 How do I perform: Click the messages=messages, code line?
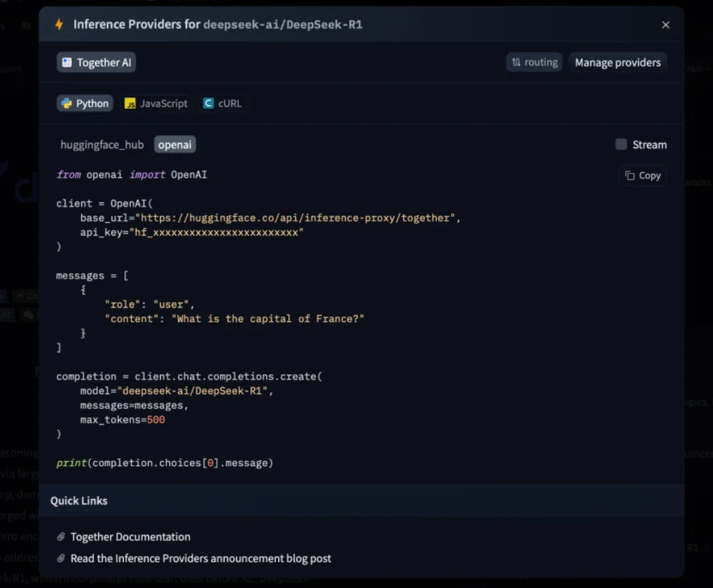click(134, 405)
